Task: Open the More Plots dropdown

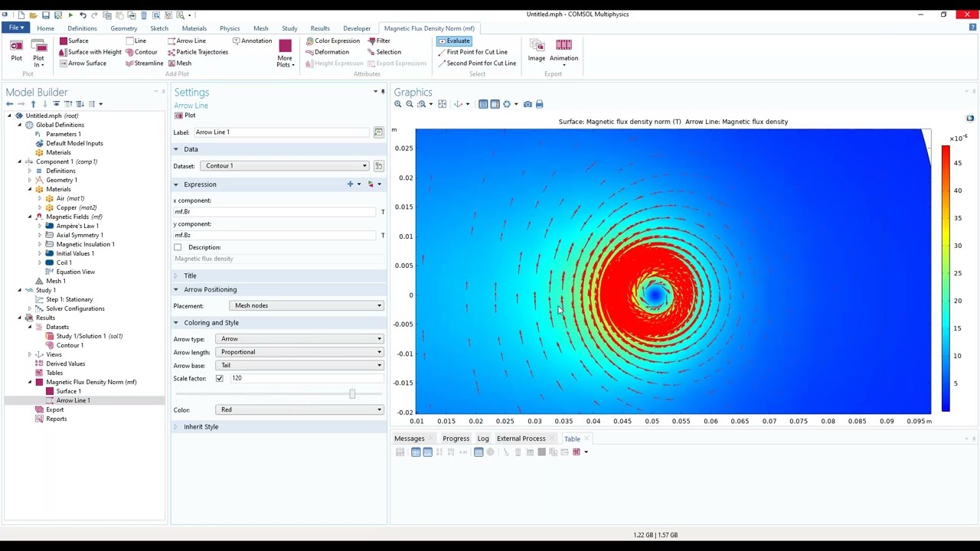Action: [285, 52]
